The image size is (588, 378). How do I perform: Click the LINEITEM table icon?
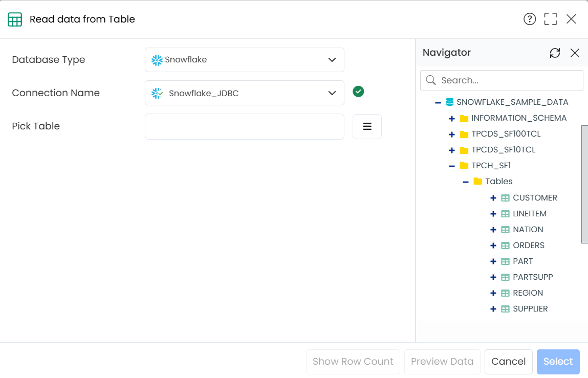(505, 214)
